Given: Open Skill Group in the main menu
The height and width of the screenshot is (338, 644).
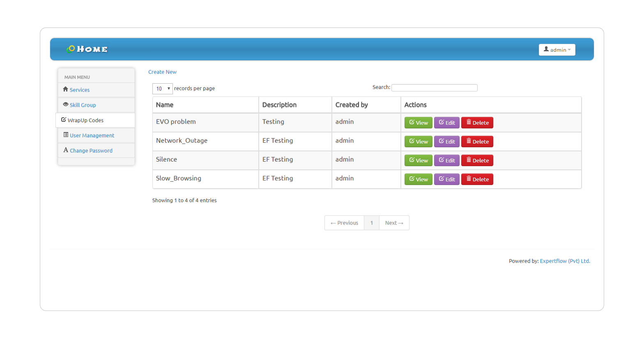Looking at the screenshot, I should pyautogui.click(x=83, y=105).
